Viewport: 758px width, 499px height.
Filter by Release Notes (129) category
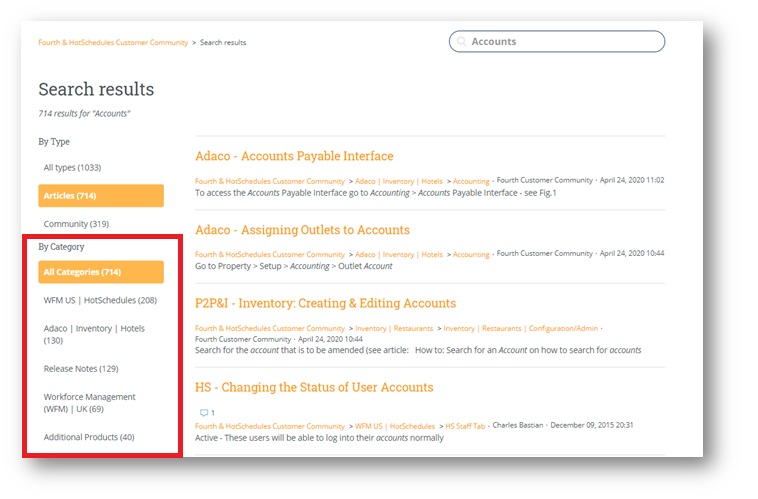coord(81,368)
